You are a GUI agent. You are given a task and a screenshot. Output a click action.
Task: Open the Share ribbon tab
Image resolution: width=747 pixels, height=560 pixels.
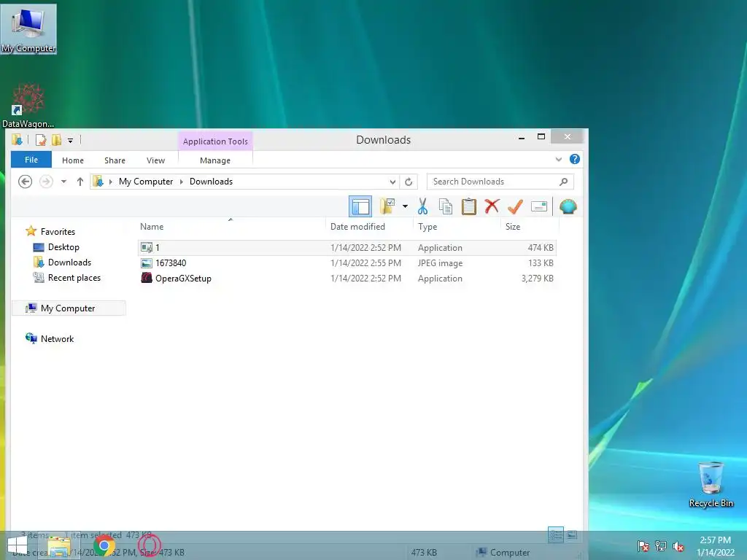pos(115,160)
